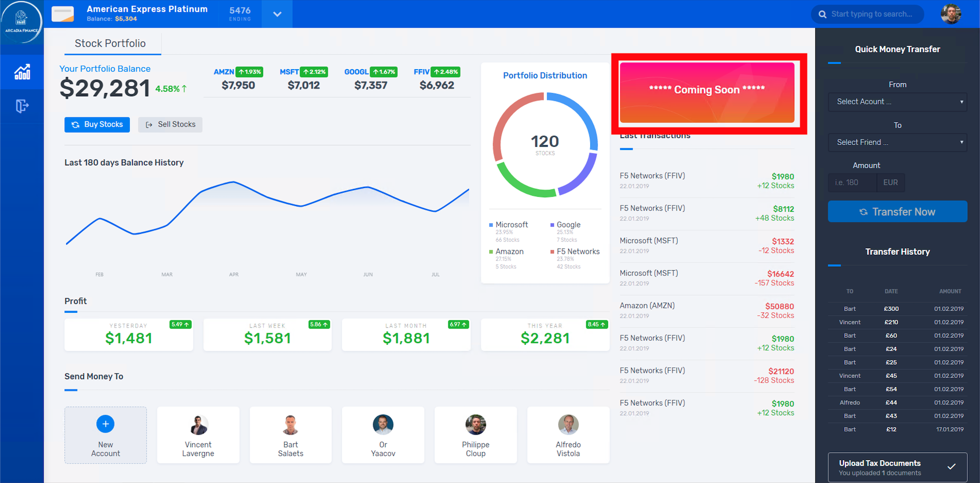Click the logout icon in the sidebar
The width and height of the screenshot is (980, 483).
pos(22,106)
